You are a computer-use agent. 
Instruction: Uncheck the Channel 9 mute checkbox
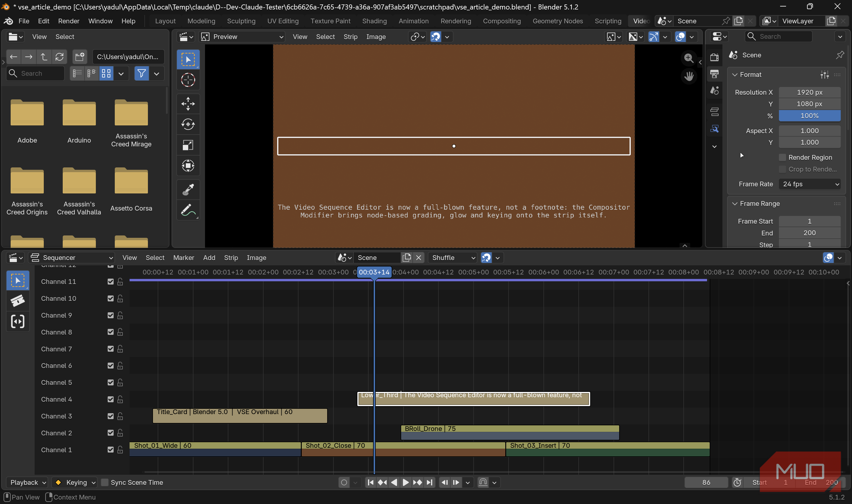point(110,315)
